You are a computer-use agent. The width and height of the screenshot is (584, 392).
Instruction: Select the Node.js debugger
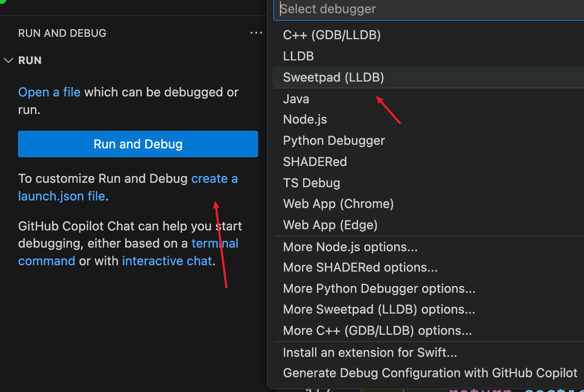point(305,120)
